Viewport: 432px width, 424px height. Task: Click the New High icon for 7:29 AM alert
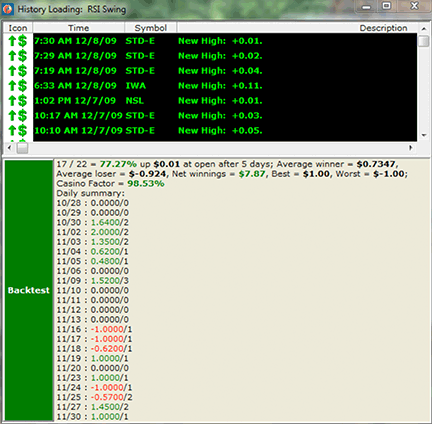coord(18,56)
